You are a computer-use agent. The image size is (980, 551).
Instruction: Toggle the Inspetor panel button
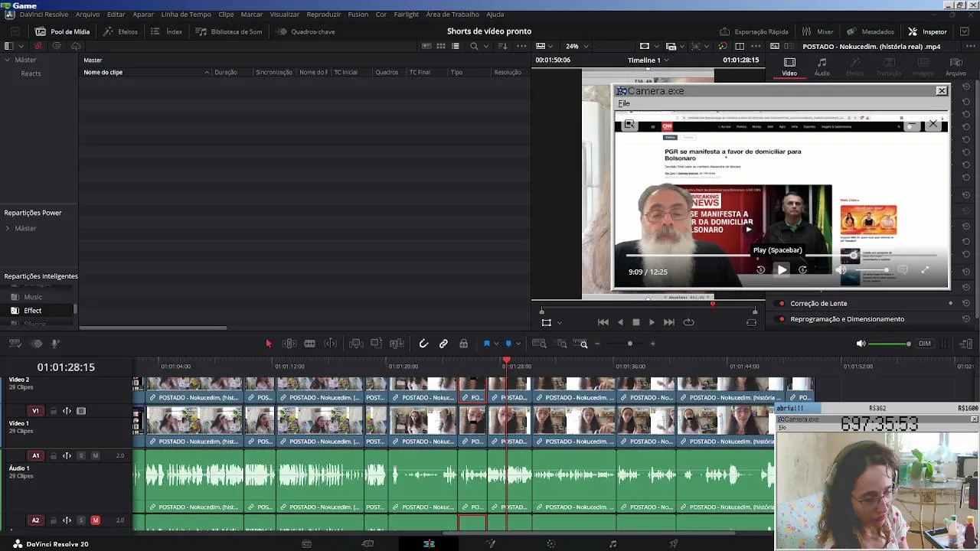pyautogui.click(x=927, y=31)
